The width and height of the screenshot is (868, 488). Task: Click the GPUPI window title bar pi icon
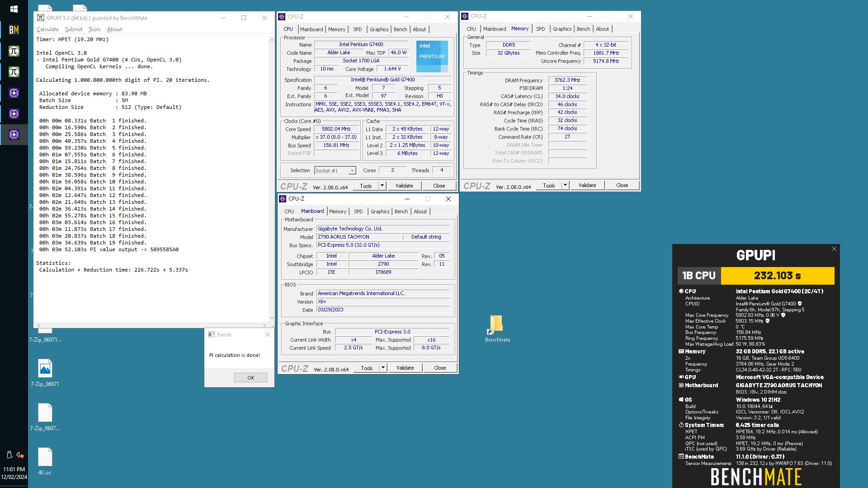pyautogui.click(x=41, y=18)
